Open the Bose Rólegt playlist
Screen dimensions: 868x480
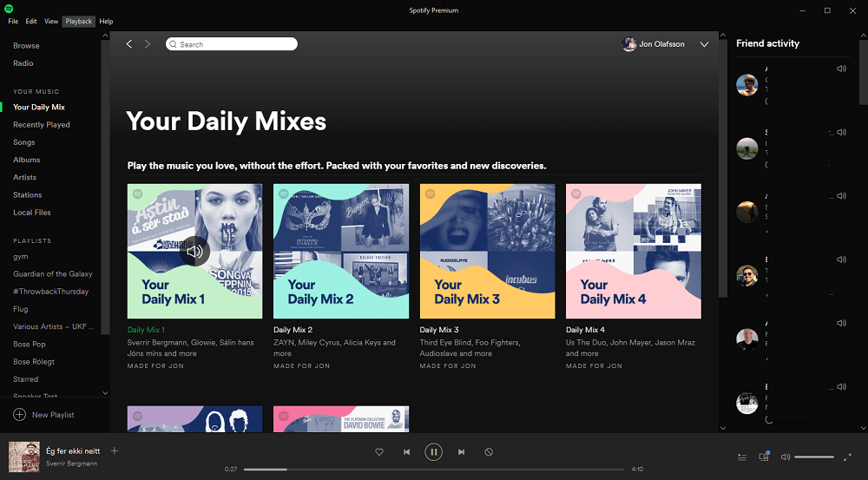(34, 362)
